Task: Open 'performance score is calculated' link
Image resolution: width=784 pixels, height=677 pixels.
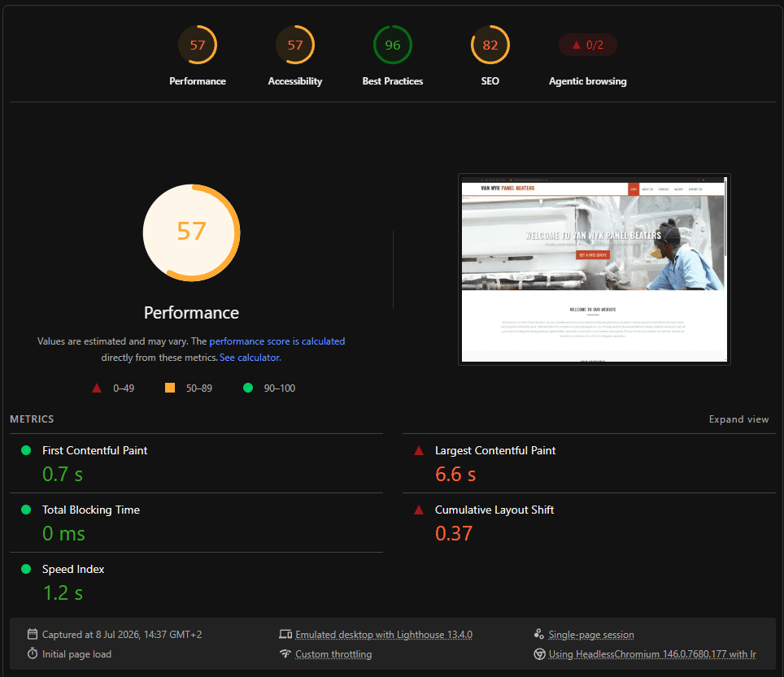Action: pos(277,341)
